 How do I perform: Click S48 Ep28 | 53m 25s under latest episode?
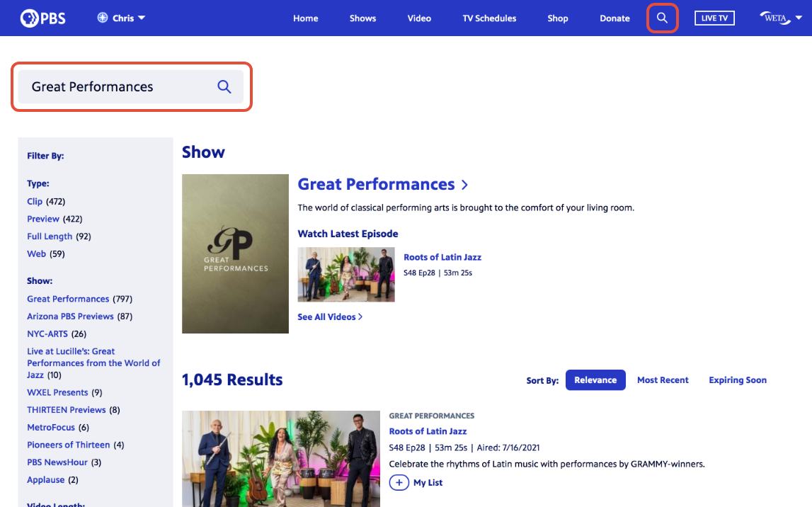[438, 273]
